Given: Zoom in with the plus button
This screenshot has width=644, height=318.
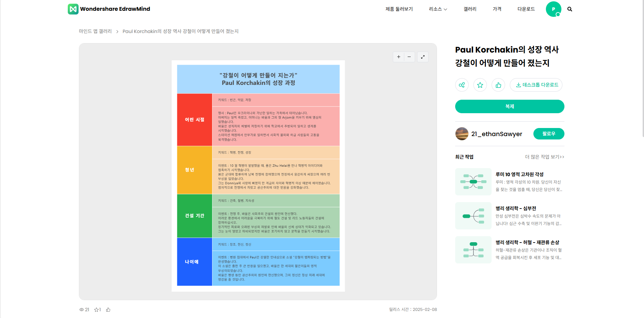Looking at the screenshot, I should coord(399,57).
